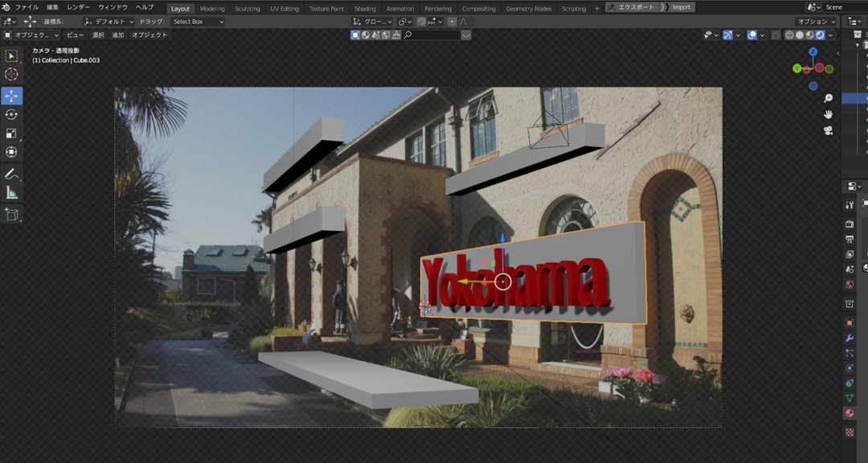The image size is (868, 463).
Task: Open the Modifier properties wrench tab
Action: (850, 338)
